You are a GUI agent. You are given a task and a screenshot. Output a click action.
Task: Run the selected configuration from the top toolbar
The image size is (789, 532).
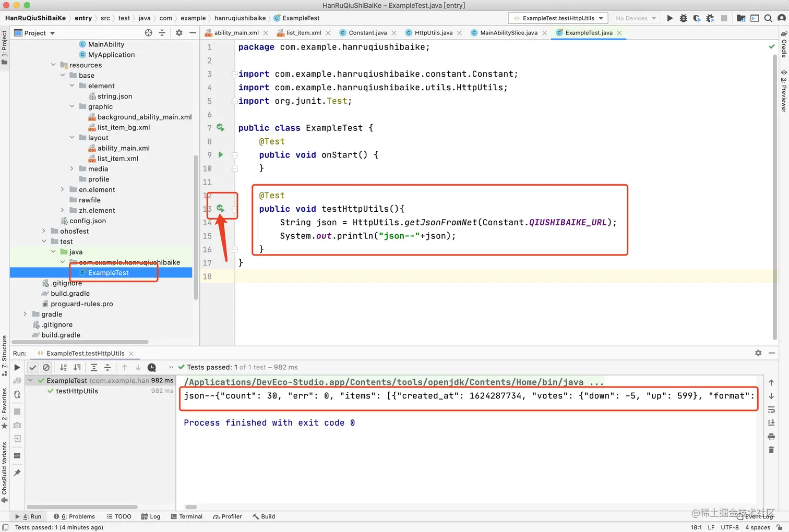click(670, 18)
